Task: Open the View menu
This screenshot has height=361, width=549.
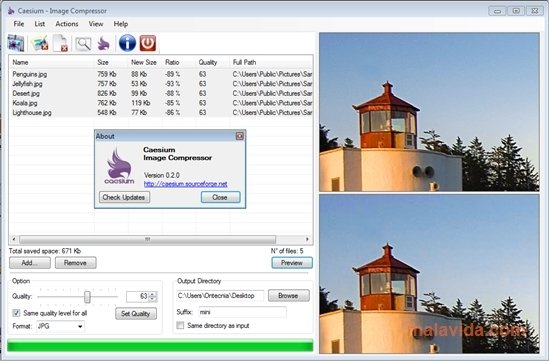Action: click(96, 24)
